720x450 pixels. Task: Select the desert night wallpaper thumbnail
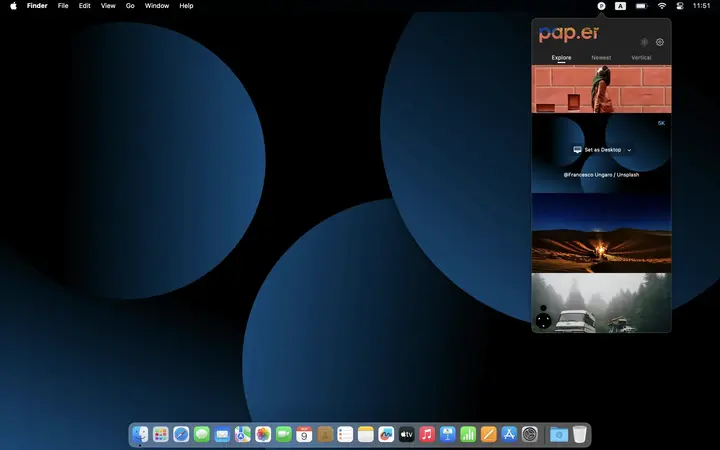pos(601,233)
